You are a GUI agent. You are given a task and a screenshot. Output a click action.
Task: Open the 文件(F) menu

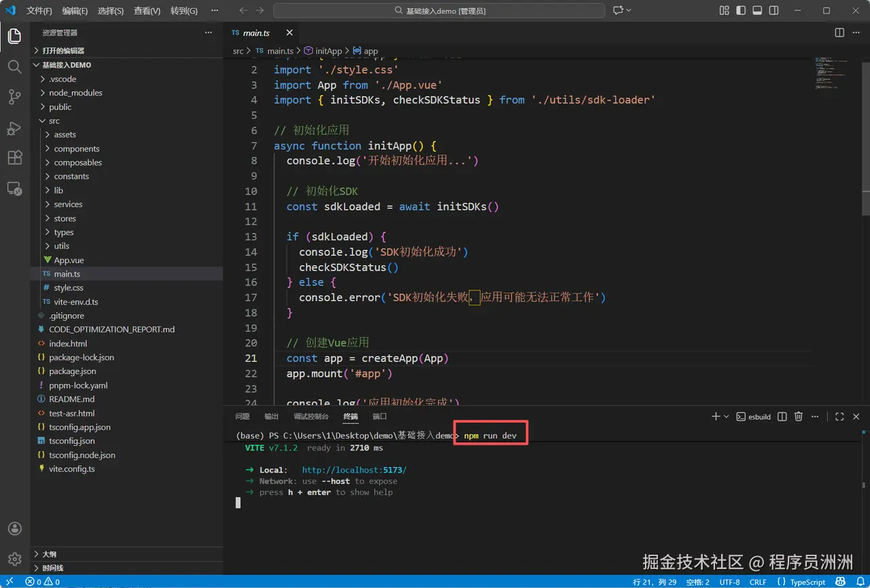39,11
